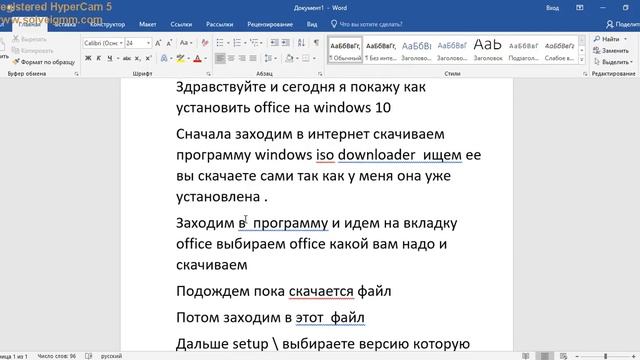Toggle underline formatting (Ч)

coord(109,58)
